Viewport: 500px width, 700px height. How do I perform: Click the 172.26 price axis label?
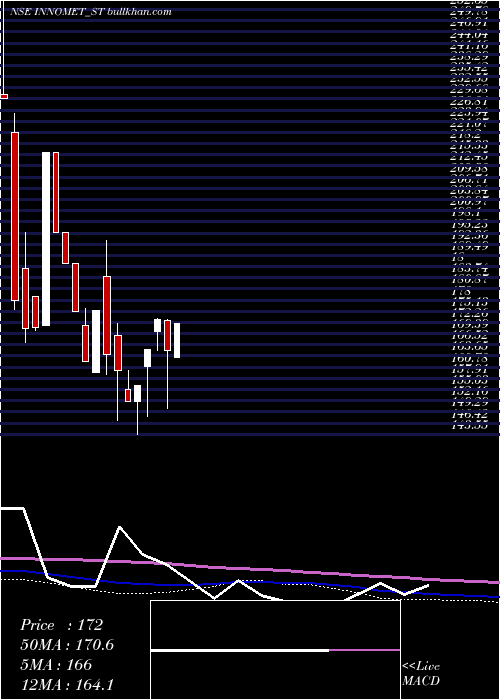coord(471,314)
